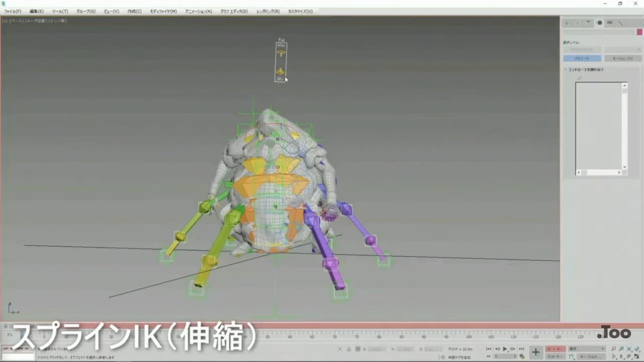The image size is (644, 362).
Task: Toggle the selection lock padlock icon
Action: (x=349, y=349)
